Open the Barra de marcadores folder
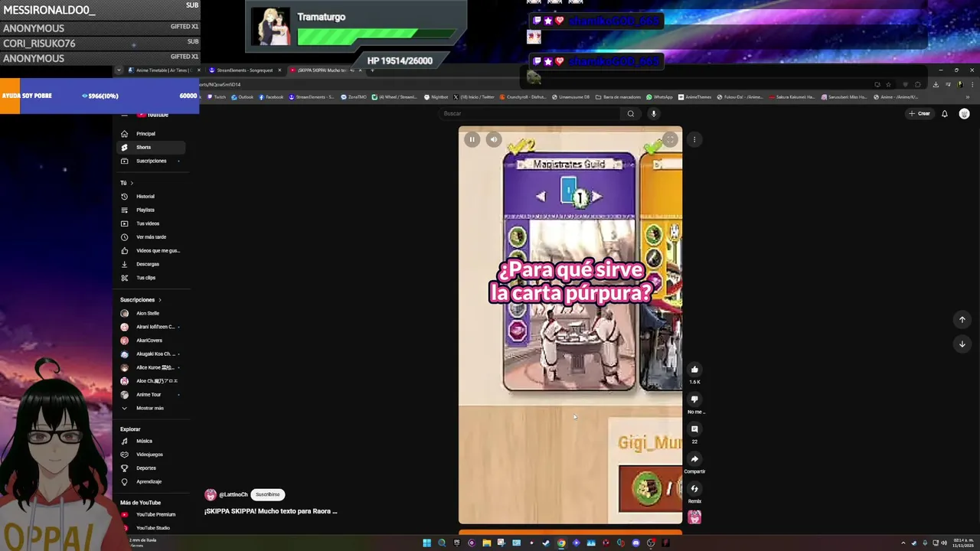This screenshot has width=980, height=551. click(618, 97)
